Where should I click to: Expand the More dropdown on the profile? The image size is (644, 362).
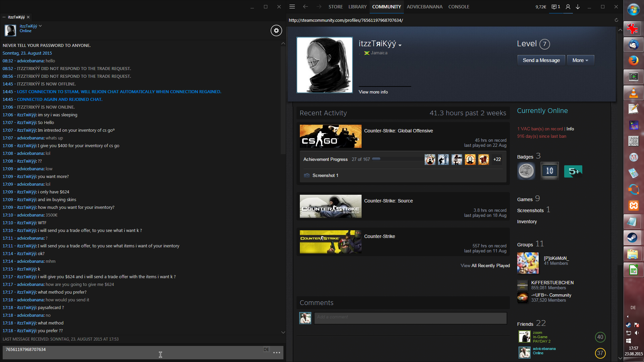(x=580, y=60)
